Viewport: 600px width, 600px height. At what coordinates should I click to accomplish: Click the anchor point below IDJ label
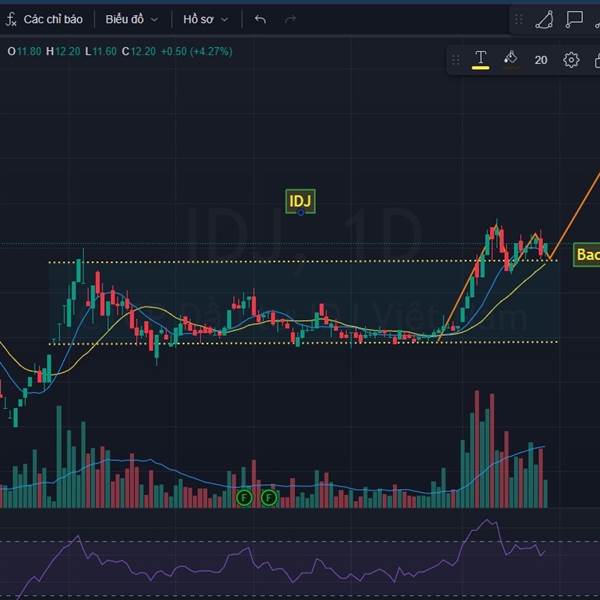tap(301, 212)
